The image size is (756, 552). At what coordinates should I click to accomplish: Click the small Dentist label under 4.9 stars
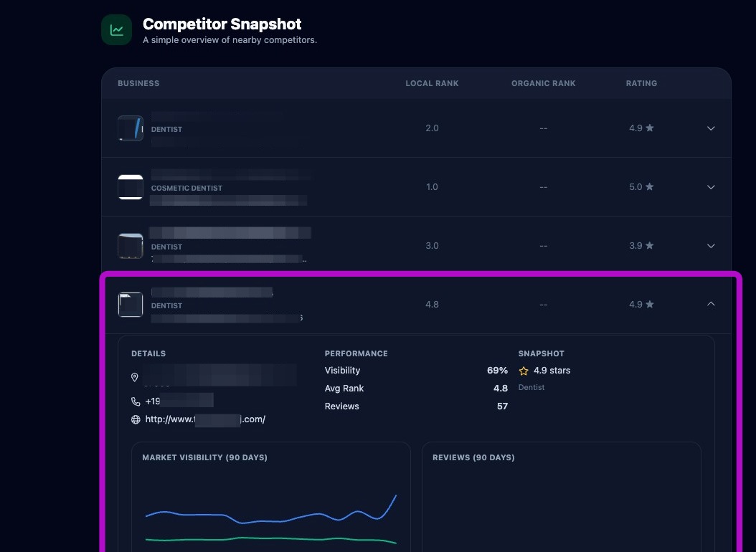531,387
